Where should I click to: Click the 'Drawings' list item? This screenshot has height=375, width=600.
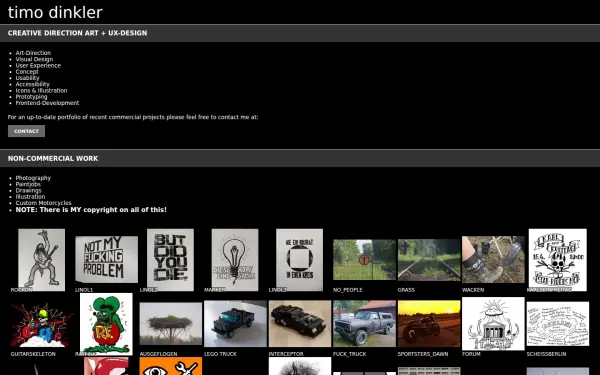click(29, 191)
